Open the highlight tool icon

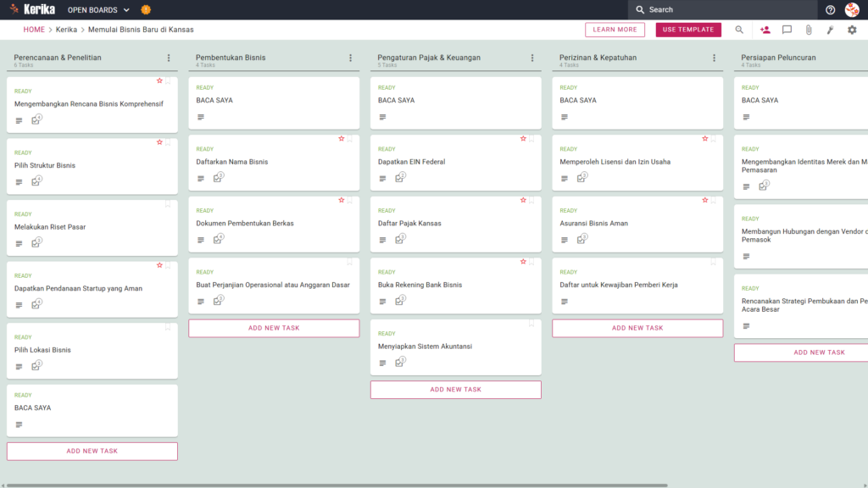[831, 30]
